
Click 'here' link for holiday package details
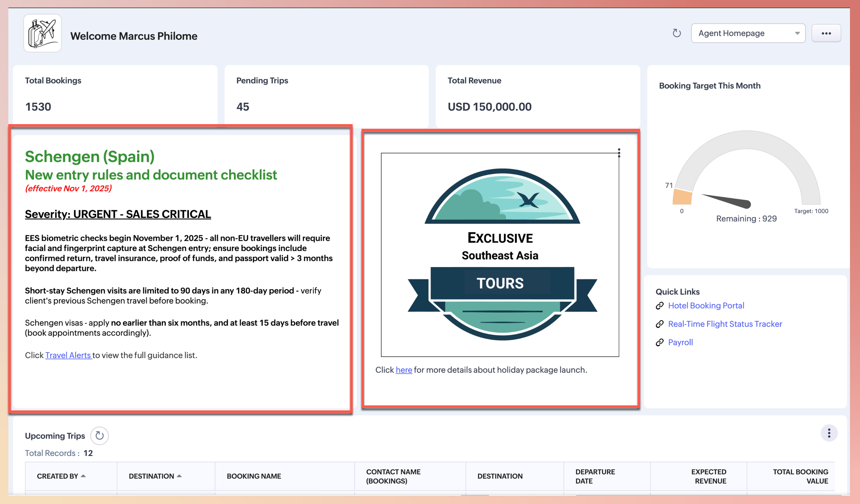(404, 370)
